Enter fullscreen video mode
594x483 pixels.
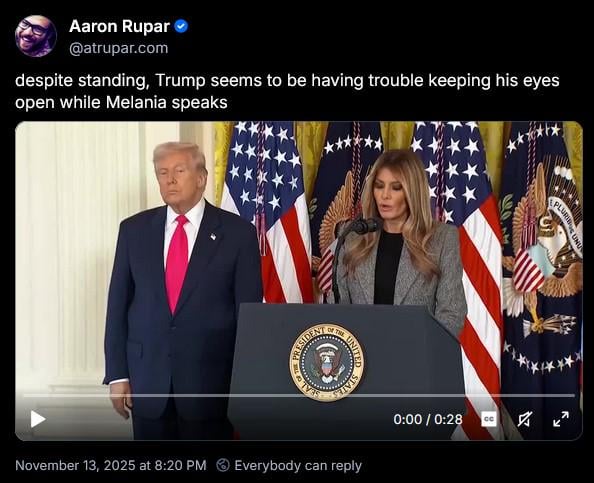click(x=561, y=419)
